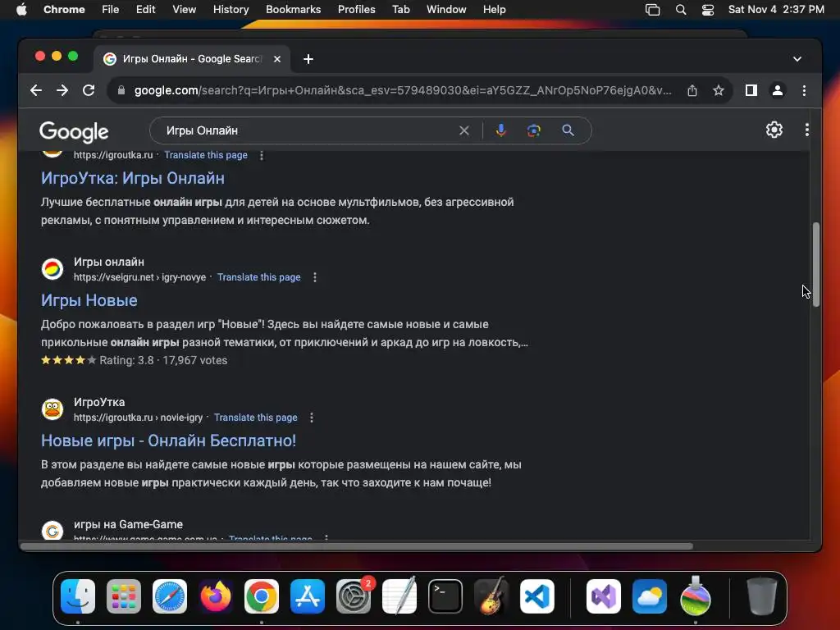Open Chrome profile avatar menu

(778, 90)
